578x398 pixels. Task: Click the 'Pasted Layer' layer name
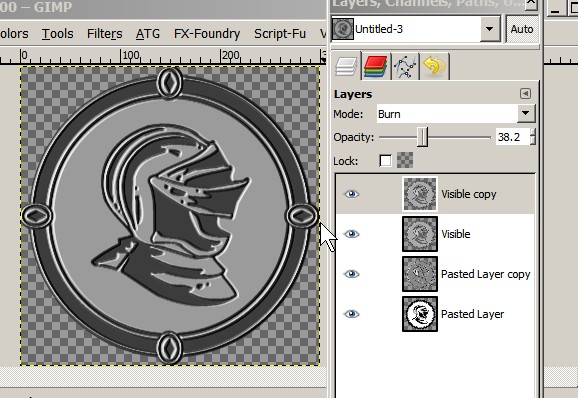[472, 314]
